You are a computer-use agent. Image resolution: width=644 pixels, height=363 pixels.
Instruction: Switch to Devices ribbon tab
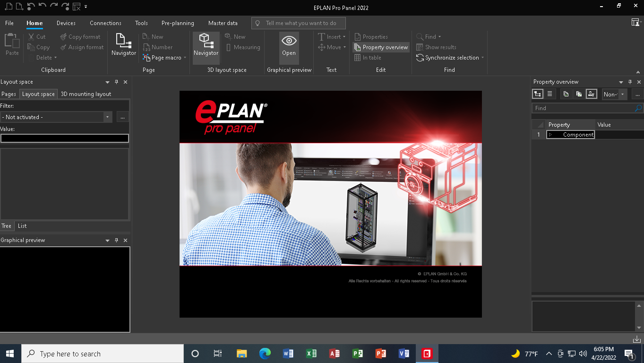pyautogui.click(x=66, y=23)
